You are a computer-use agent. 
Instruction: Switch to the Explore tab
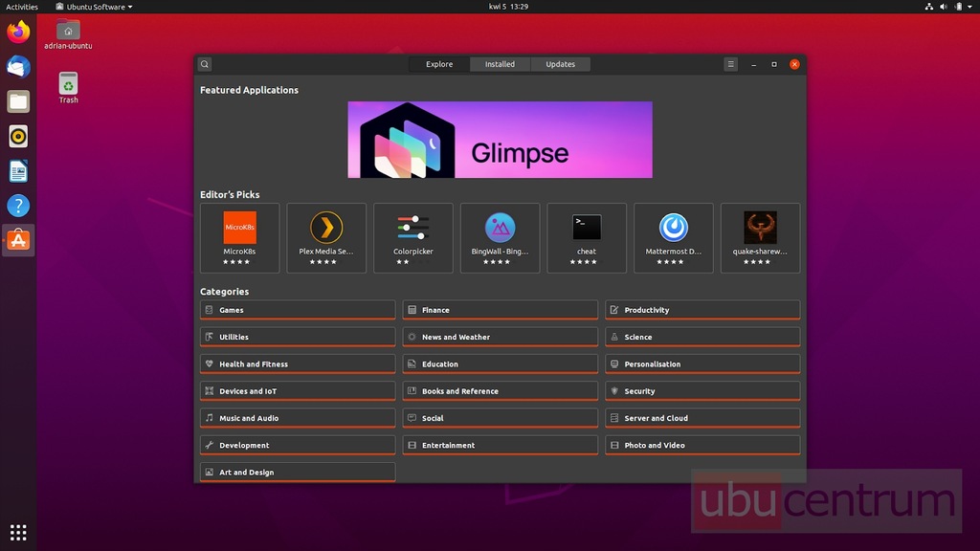click(x=439, y=64)
